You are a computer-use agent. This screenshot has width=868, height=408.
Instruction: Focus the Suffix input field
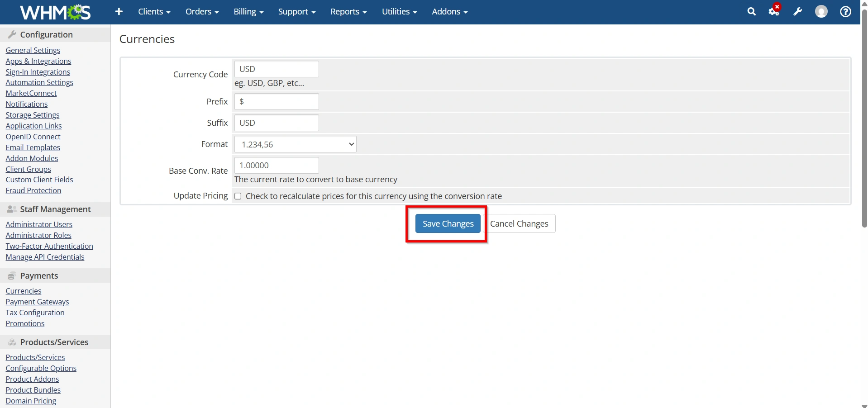(x=277, y=123)
